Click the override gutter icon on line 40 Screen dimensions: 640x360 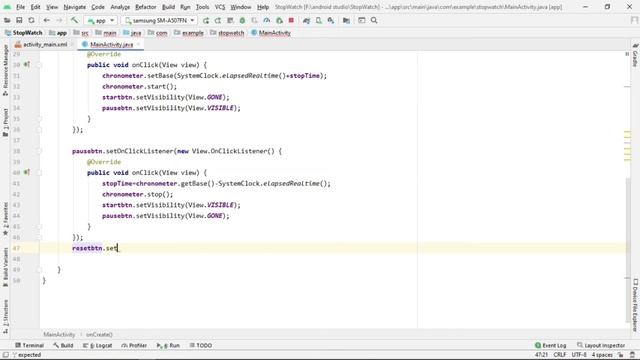(x=27, y=172)
